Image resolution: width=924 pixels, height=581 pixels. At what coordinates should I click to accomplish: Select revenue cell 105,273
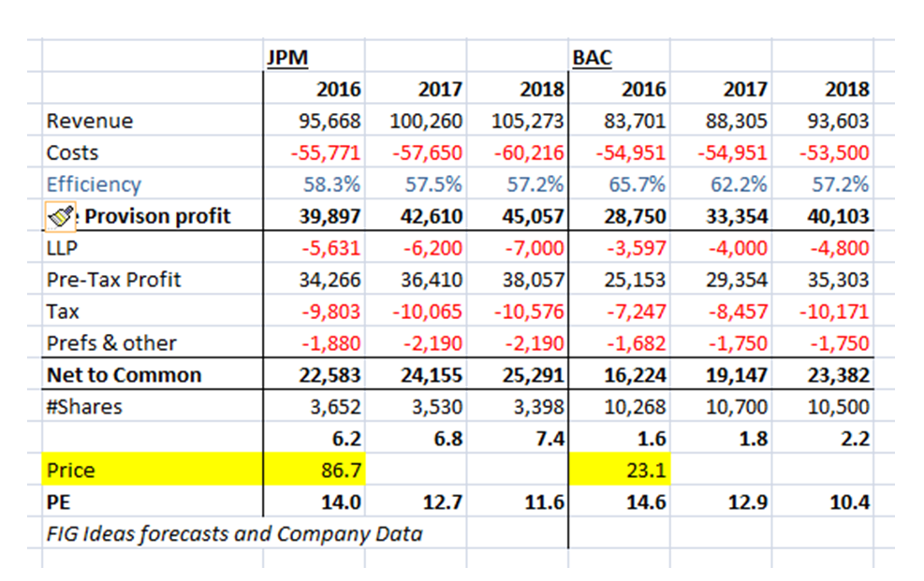[528, 121]
